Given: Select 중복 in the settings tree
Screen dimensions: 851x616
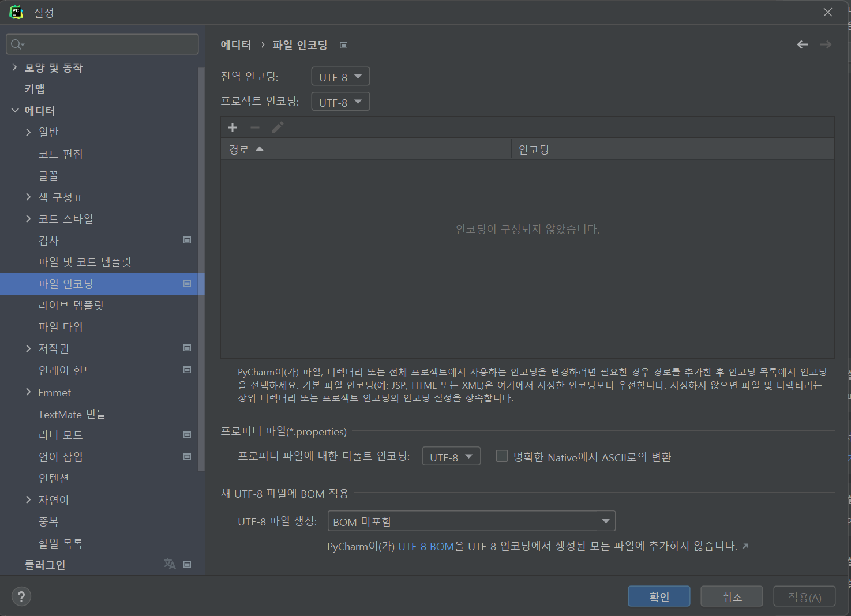Looking at the screenshot, I should tap(48, 521).
